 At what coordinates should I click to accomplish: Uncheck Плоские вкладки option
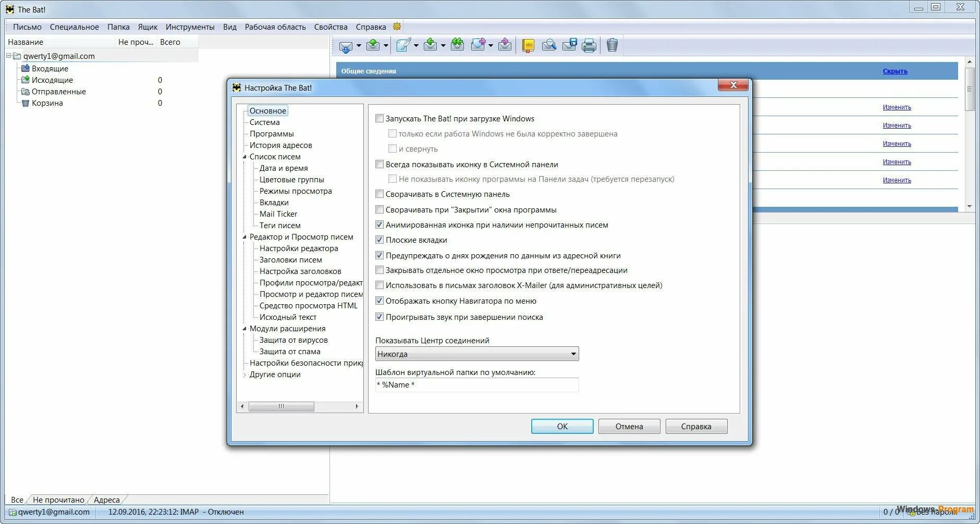coord(379,240)
